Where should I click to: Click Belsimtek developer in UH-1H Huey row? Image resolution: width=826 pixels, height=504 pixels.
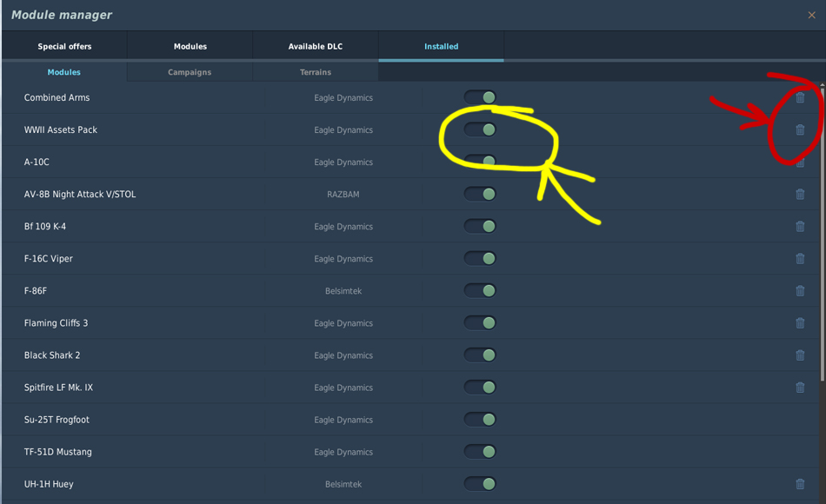[x=343, y=484]
